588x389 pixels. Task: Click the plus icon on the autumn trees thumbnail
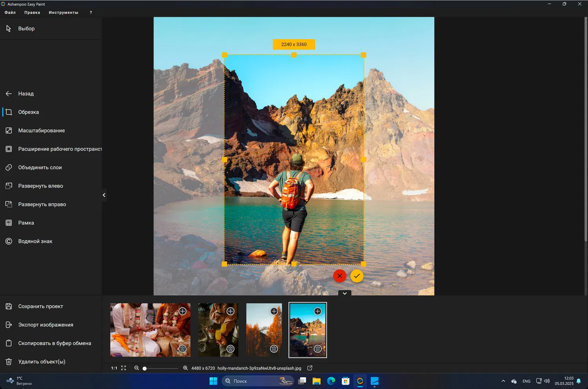point(274,311)
